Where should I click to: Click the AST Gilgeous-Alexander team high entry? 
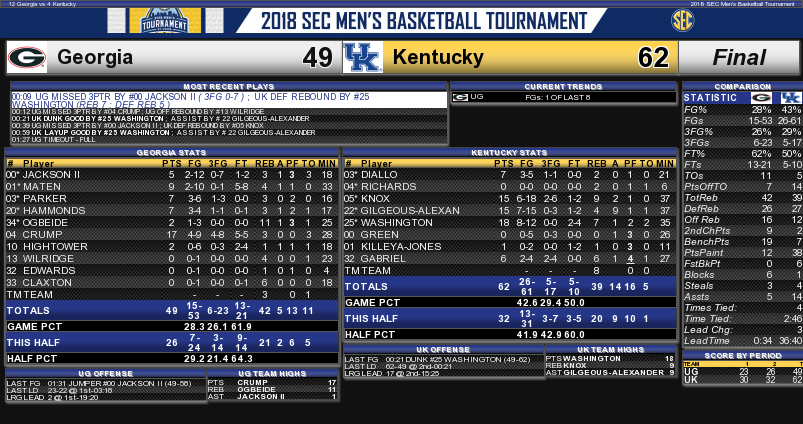[610, 373]
